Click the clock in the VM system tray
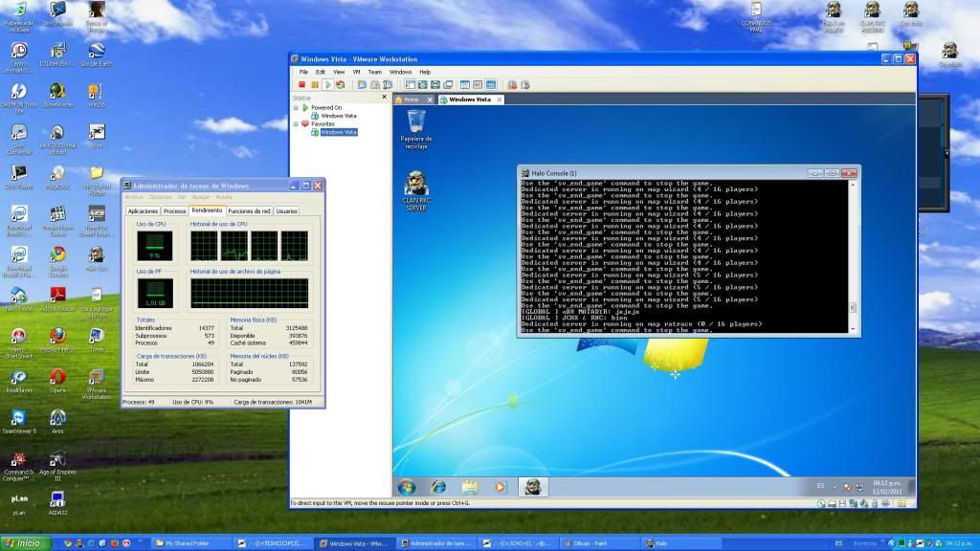 click(x=887, y=487)
